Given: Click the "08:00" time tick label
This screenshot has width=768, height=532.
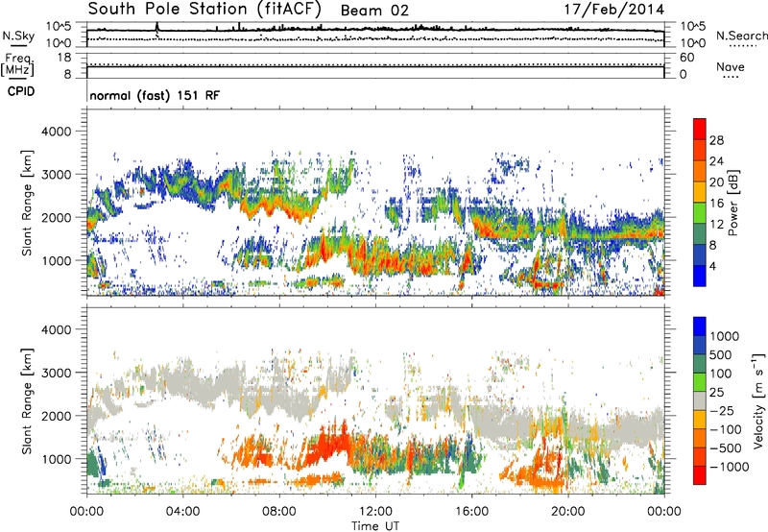Looking at the screenshot, I should (x=279, y=512).
